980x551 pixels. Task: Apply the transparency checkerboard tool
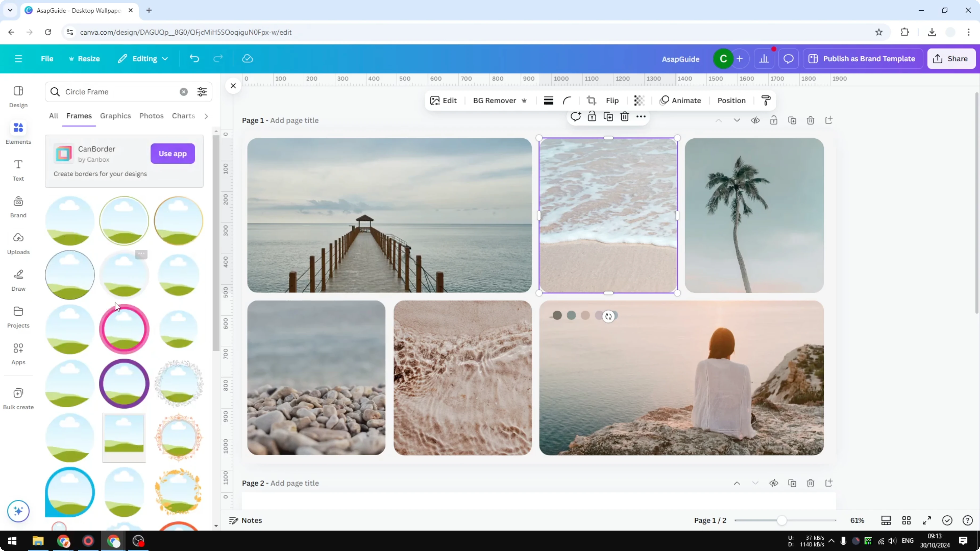(x=639, y=100)
